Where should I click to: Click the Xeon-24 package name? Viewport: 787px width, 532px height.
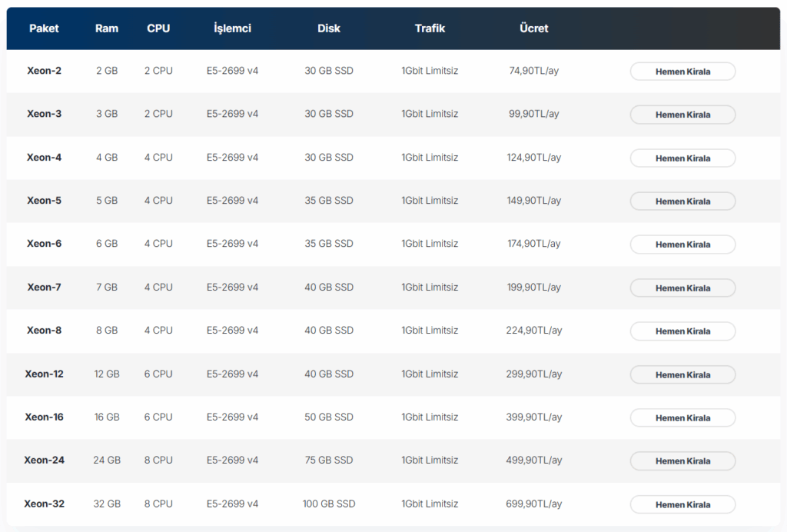point(45,461)
